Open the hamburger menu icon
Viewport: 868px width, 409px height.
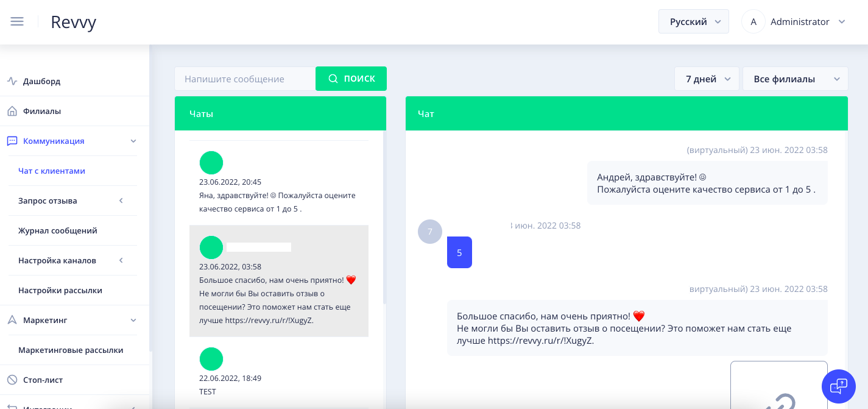coord(17,21)
